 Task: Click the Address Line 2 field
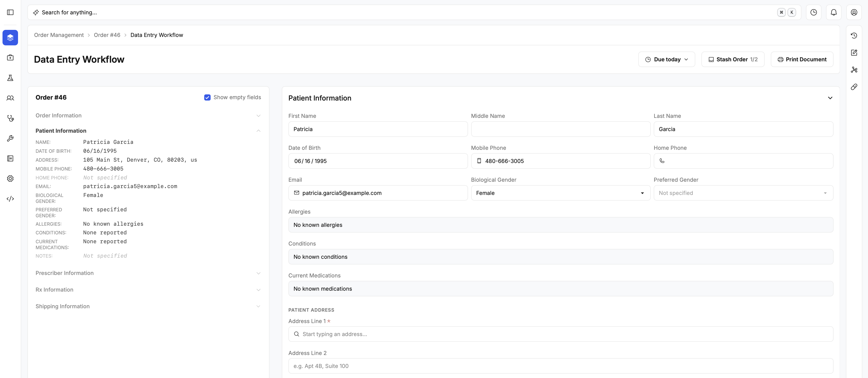coord(561,366)
